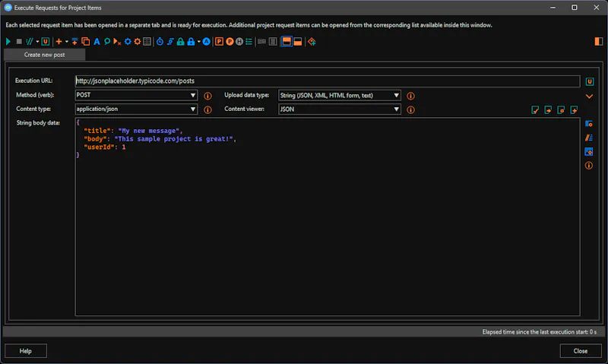Expand the arrow next to blue padlock
The width and height of the screenshot is (608, 364).
(x=198, y=42)
